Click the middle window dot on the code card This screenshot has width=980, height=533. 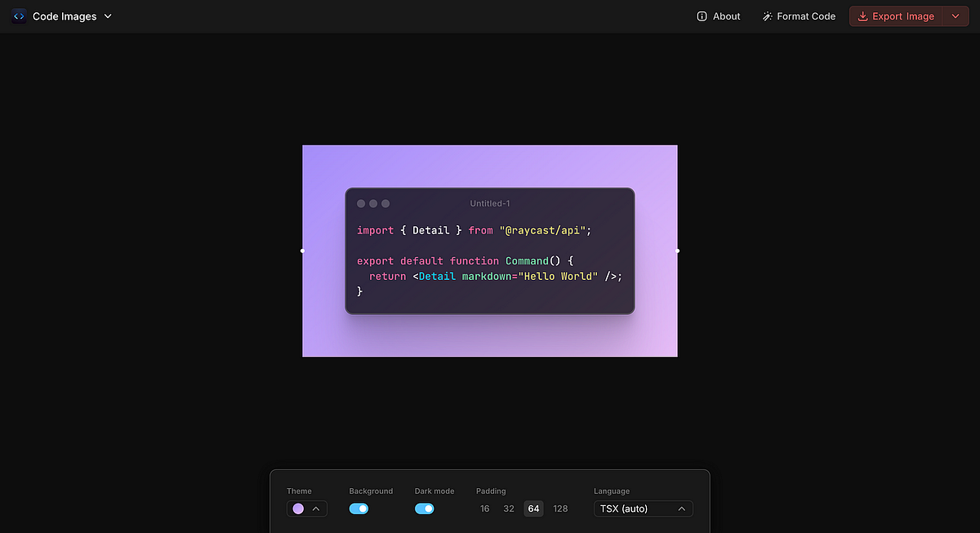pyautogui.click(x=372, y=203)
